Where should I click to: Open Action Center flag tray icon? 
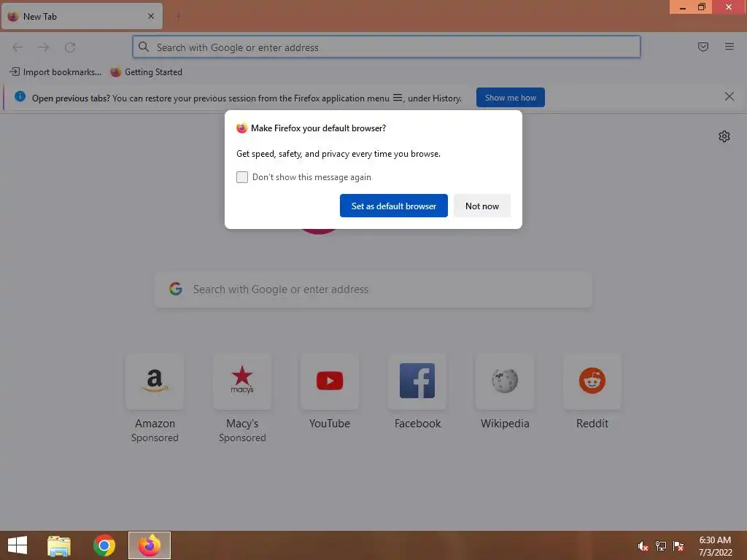coord(678,546)
